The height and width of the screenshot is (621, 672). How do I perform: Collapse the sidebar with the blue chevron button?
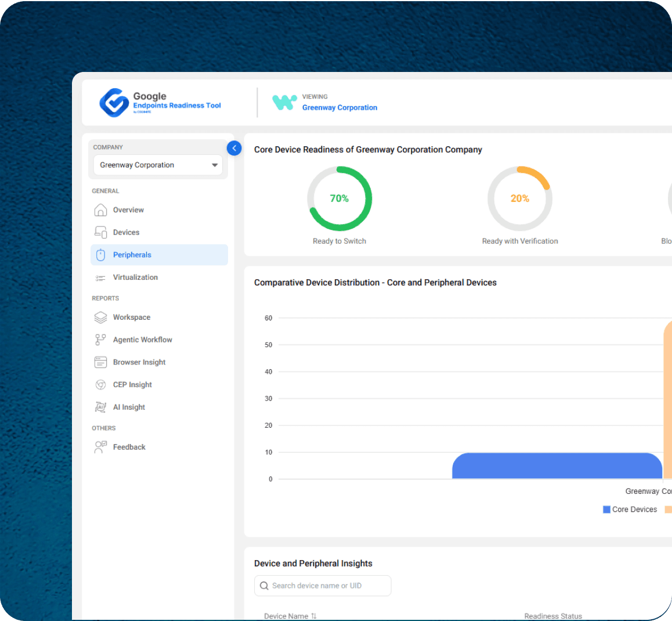234,149
